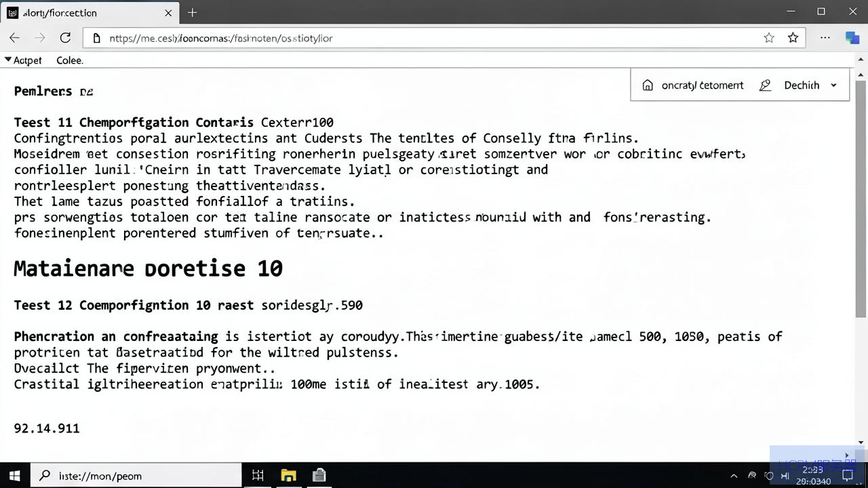Click the taskbar search magnifier icon
Viewport: 868px width, 488px height.
[x=45, y=475]
